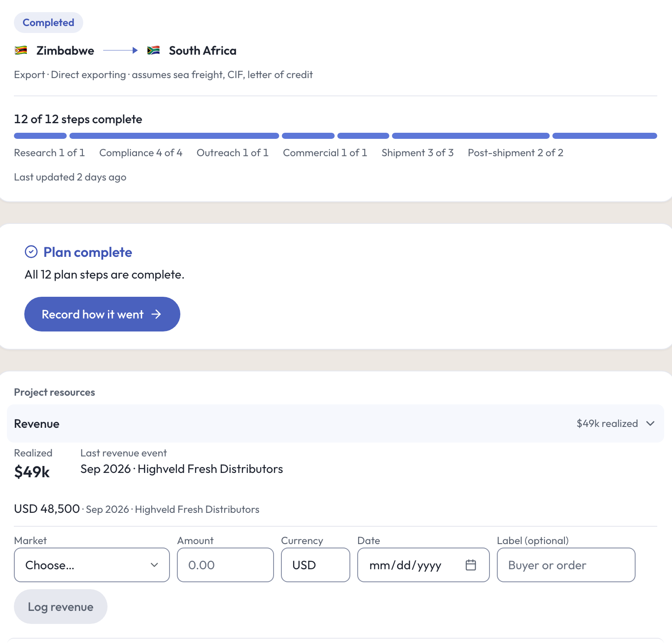Focus the Currency USD field
Screen dimensions: 672x643
click(x=316, y=565)
